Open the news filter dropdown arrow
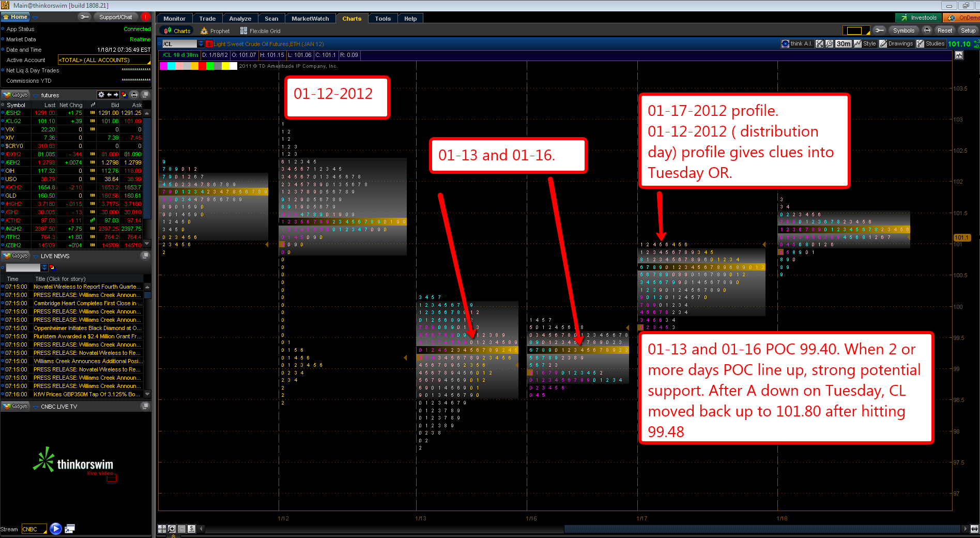Screen dimensions: 980x538 pyautogui.click(x=44, y=267)
